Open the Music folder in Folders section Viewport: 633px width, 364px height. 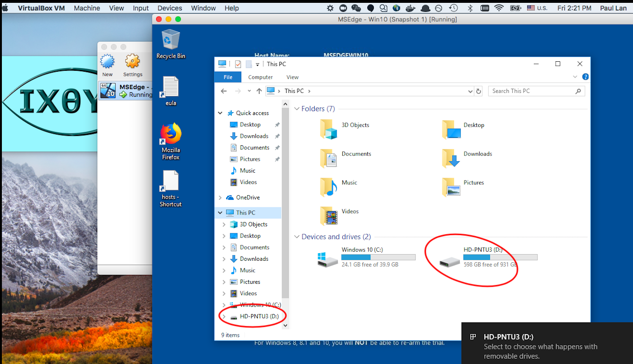tap(329, 186)
